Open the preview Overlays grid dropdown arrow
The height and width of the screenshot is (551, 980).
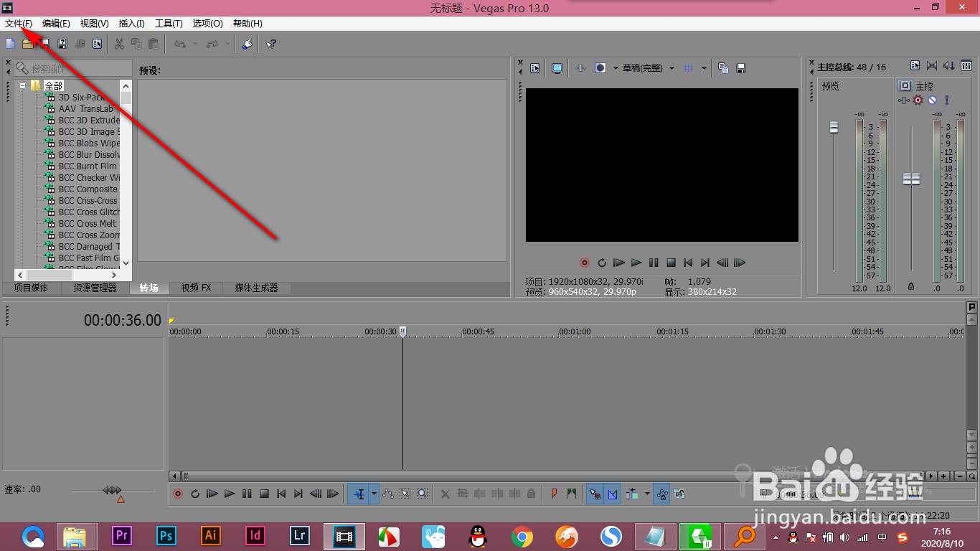click(x=704, y=68)
